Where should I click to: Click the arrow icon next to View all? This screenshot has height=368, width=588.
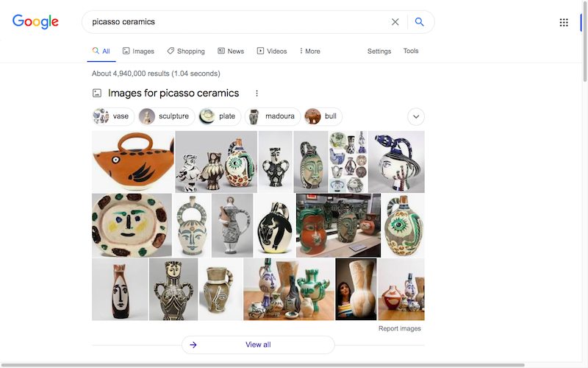[x=193, y=344]
